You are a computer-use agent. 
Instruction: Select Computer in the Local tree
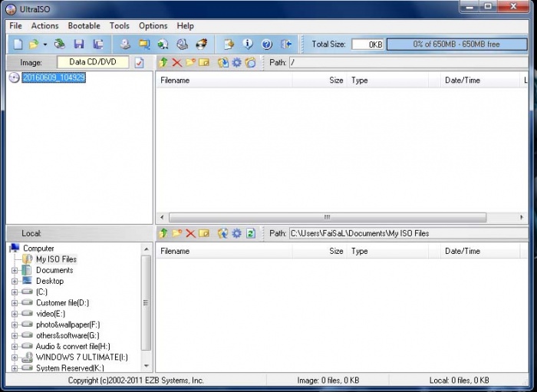38,249
